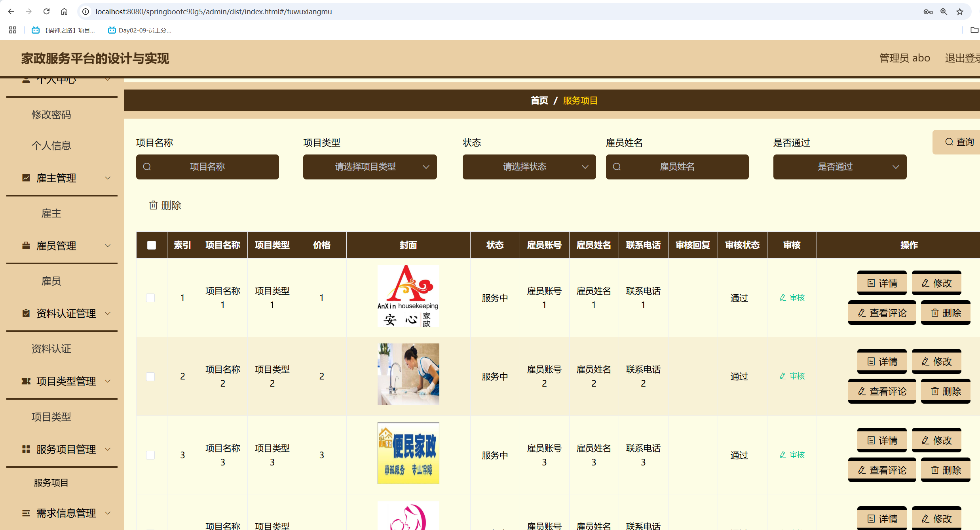
Task: Open 便民家政 cover image row 3
Action: pyautogui.click(x=408, y=453)
